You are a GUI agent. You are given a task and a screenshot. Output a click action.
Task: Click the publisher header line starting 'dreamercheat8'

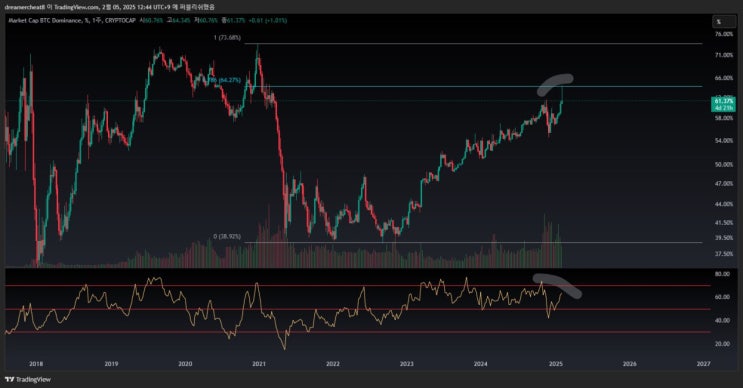(x=109, y=7)
